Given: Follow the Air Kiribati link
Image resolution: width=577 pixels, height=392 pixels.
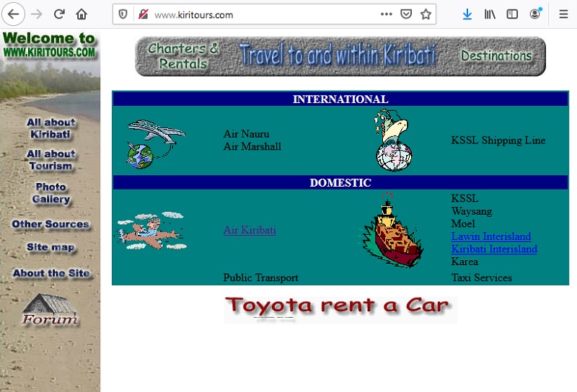Looking at the screenshot, I should point(250,230).
